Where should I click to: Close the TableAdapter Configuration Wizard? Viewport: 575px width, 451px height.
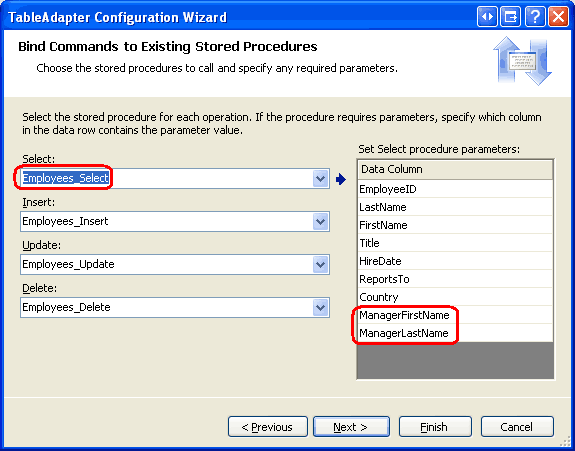(558, 16)
